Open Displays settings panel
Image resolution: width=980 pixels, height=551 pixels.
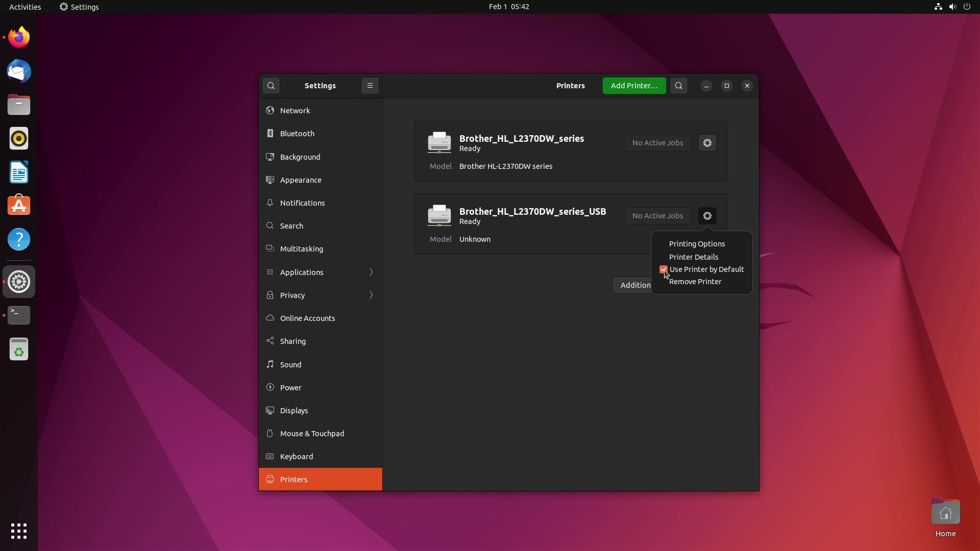click(x=321, y=411)
